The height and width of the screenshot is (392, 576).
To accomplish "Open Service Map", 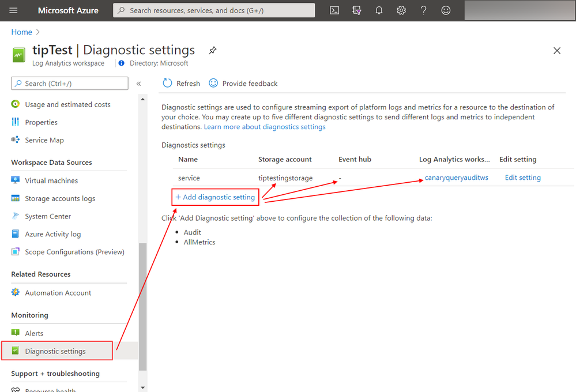I will pos(44,140).
